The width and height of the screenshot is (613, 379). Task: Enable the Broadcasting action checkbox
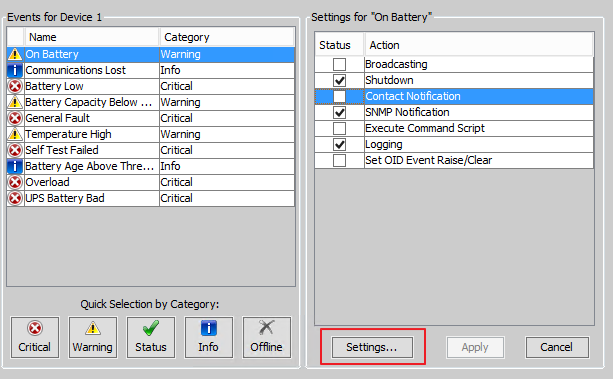(339, 64)
